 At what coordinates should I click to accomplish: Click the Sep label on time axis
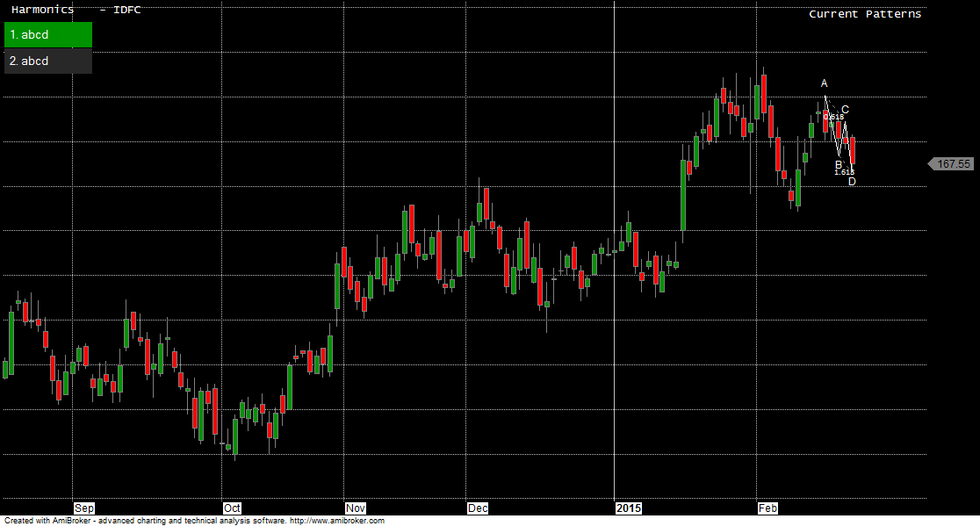click(x=84, y=508)
